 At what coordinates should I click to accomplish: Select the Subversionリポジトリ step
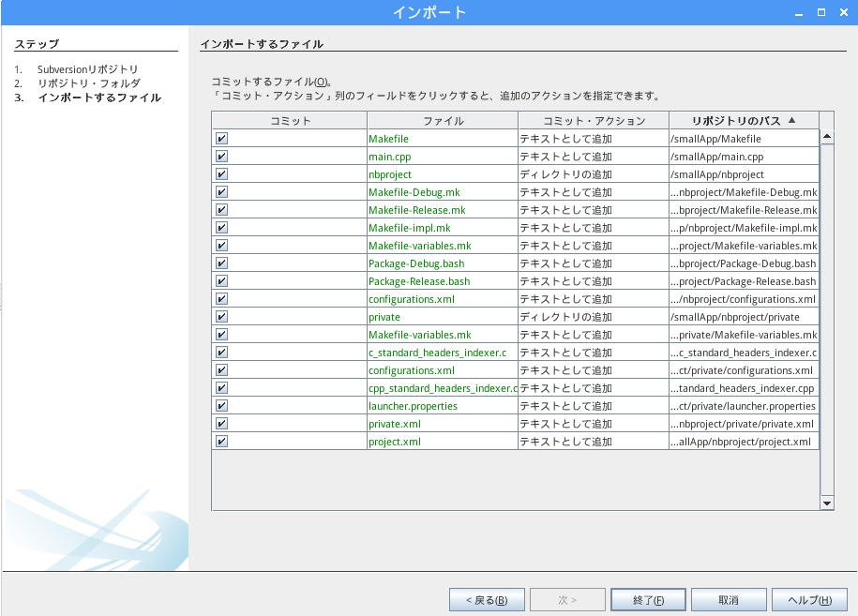click(x=87, y=69)
